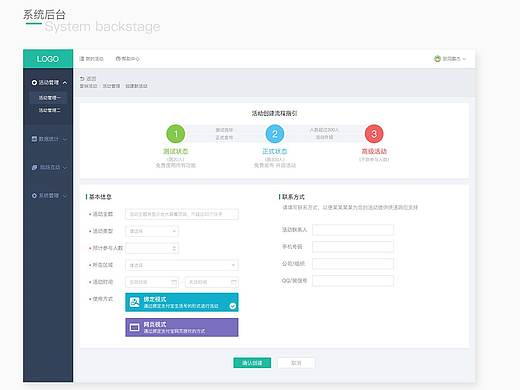The width and height of the screenshot is (520, 390).
Task: Click red step 3 circle
Action: (374, 134)
